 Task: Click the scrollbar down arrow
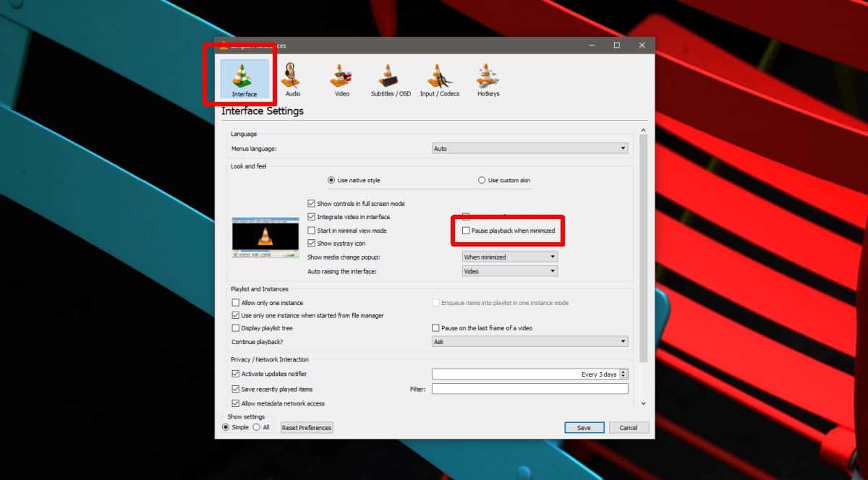point(643,403)
